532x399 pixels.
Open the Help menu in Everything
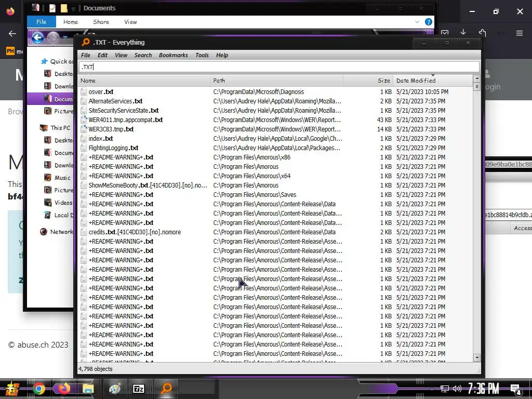point(222,55)
